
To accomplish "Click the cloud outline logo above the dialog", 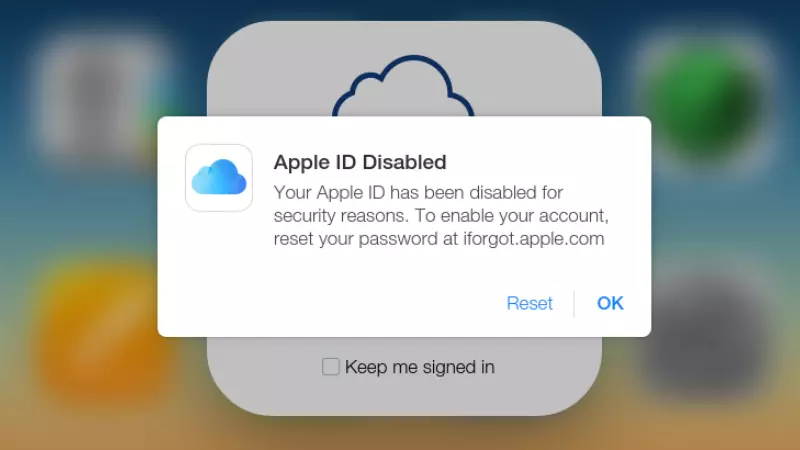I will pos(403,86).
